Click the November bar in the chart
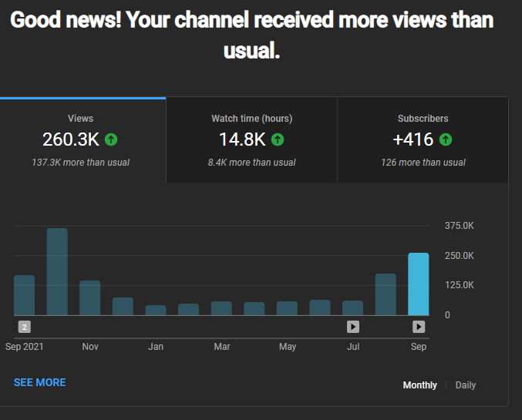The height and width of the screenshot is (420, 522). (90, 298)
